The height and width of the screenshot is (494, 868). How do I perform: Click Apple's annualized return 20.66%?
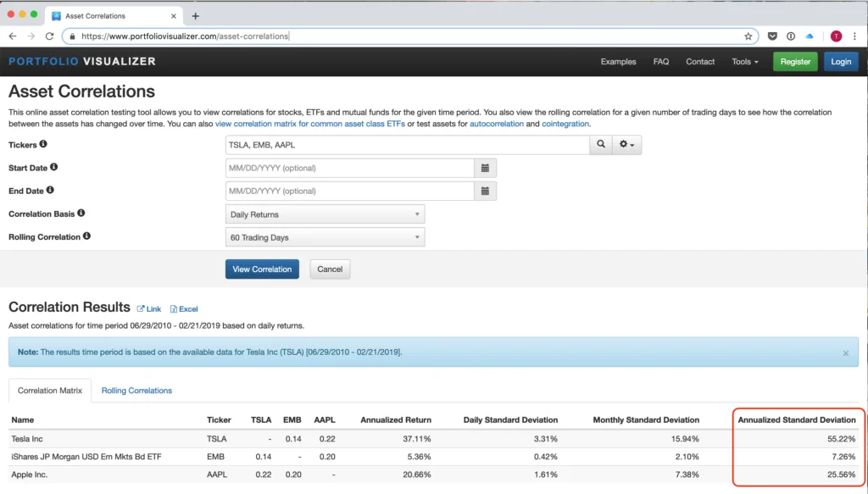pos(417,475)
